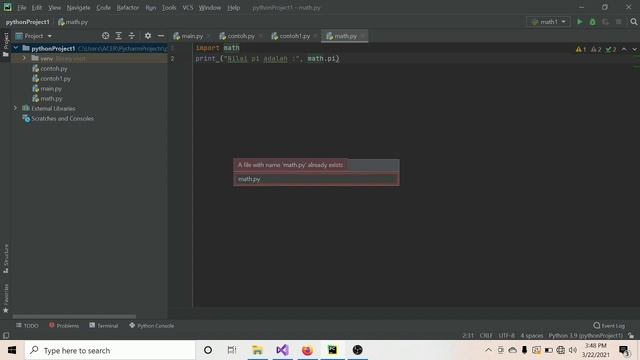Open Search Everywhere magnifier icon
This screenshot has height=360, width=640.
[633, 22]
